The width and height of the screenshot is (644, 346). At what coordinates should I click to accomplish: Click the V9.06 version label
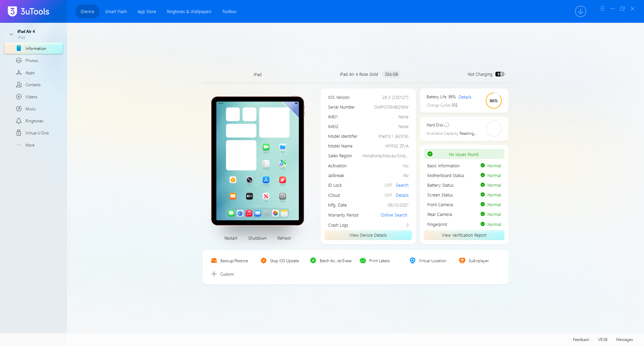pos(603,340)
